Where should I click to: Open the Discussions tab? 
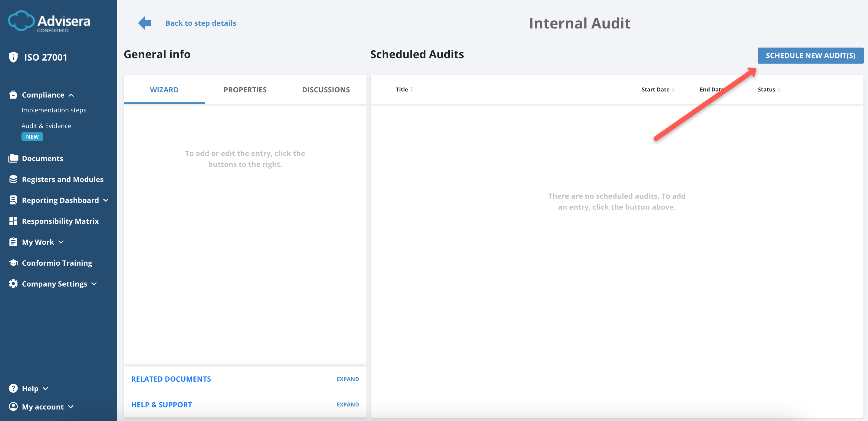(x=326, y=89)
